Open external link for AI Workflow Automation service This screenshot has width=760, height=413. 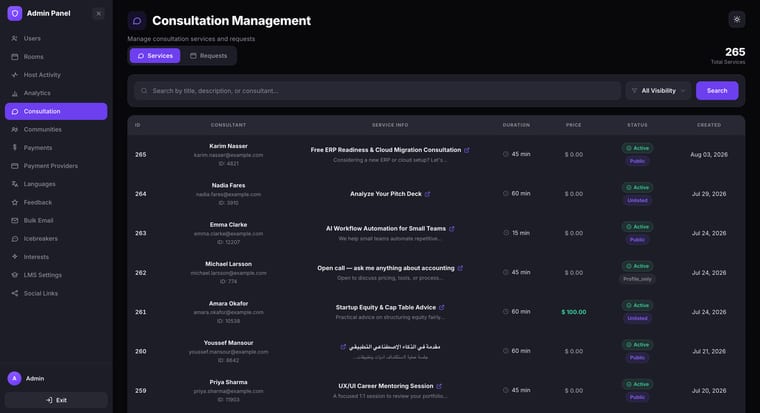tap(452, 229)
